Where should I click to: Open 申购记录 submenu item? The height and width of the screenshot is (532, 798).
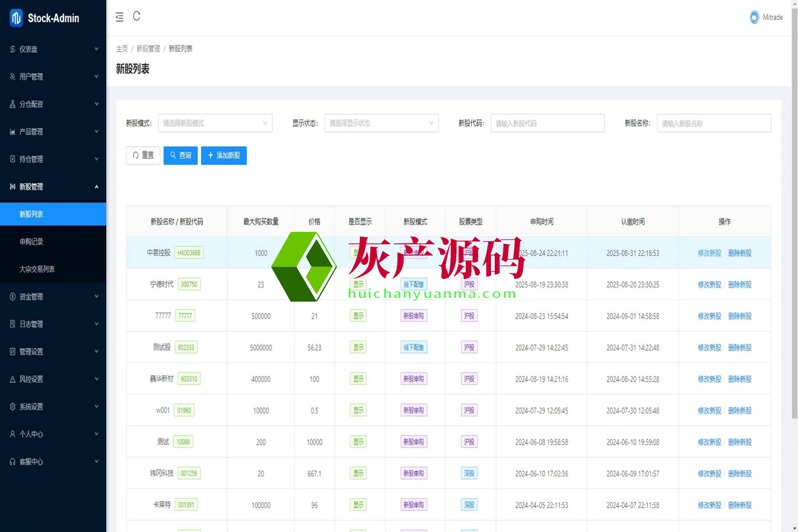31,242
